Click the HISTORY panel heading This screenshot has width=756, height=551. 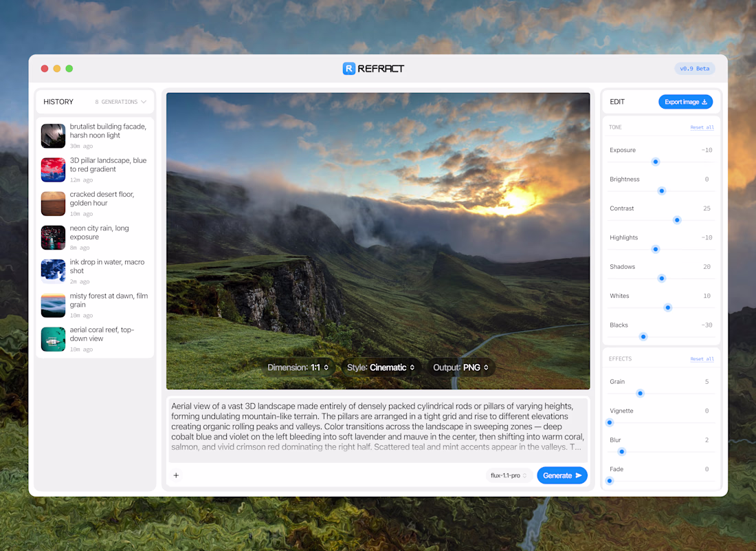click(58, 102)
